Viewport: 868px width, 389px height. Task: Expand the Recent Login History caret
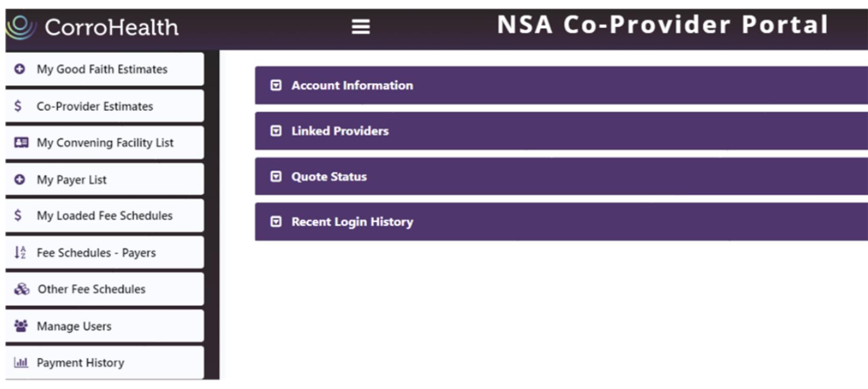coord(276,222)
